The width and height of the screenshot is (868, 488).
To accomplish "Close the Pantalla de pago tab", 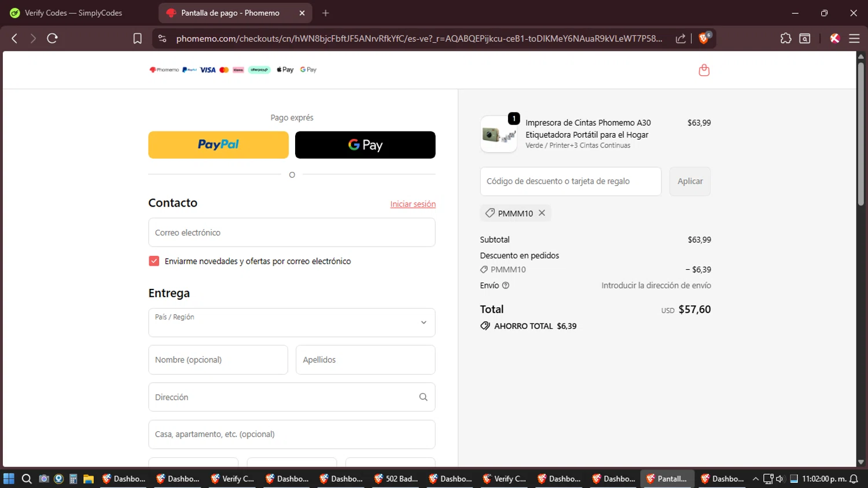I will (301, 13).
